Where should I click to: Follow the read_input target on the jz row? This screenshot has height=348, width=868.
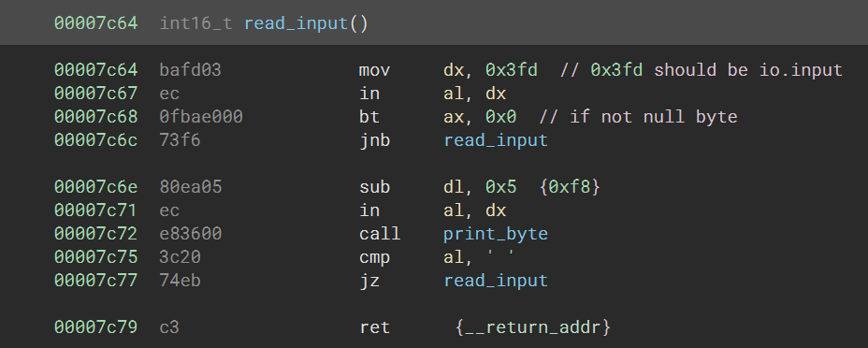496,281
